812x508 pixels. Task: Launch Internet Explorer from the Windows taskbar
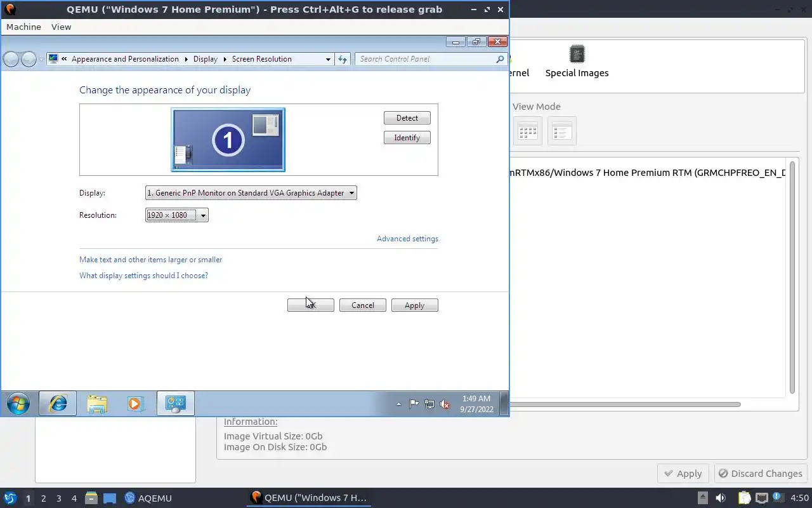pos(58,403)
